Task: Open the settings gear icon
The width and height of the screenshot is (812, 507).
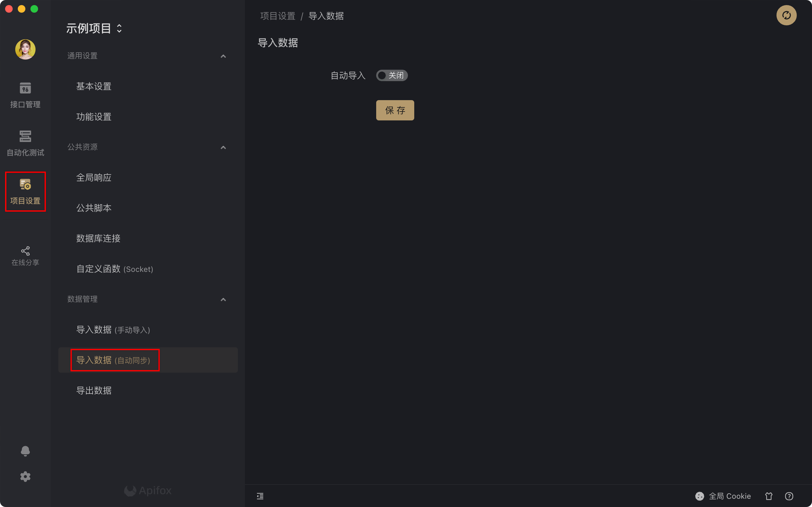Action: click(25, 477)
